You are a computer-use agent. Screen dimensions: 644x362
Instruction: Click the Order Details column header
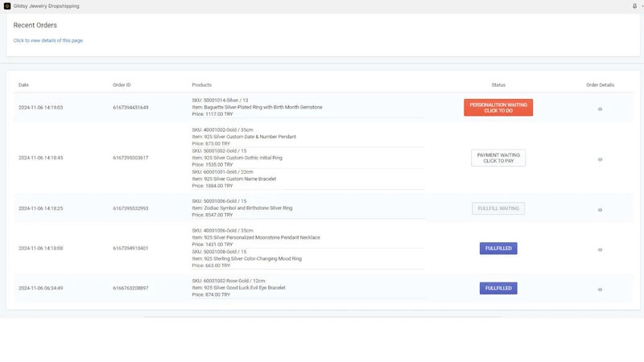click(x=600, y=85)
